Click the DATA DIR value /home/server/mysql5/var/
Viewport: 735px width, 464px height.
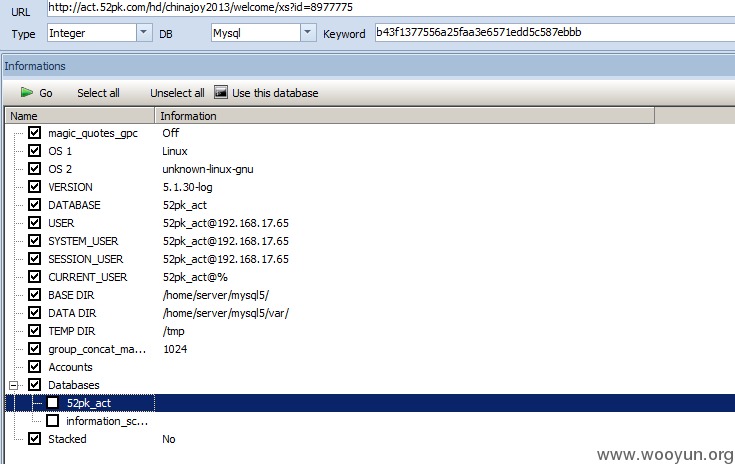tap(225, 313)
